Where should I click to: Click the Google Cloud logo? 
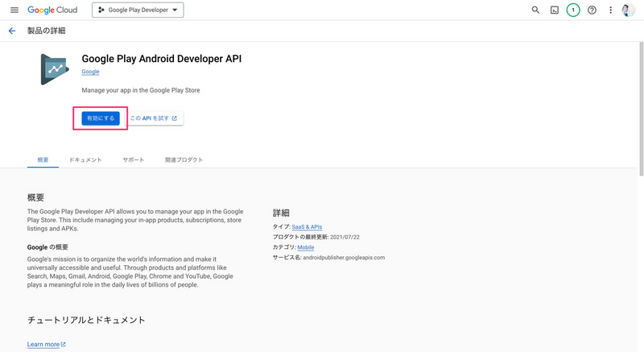pos(52,10)
